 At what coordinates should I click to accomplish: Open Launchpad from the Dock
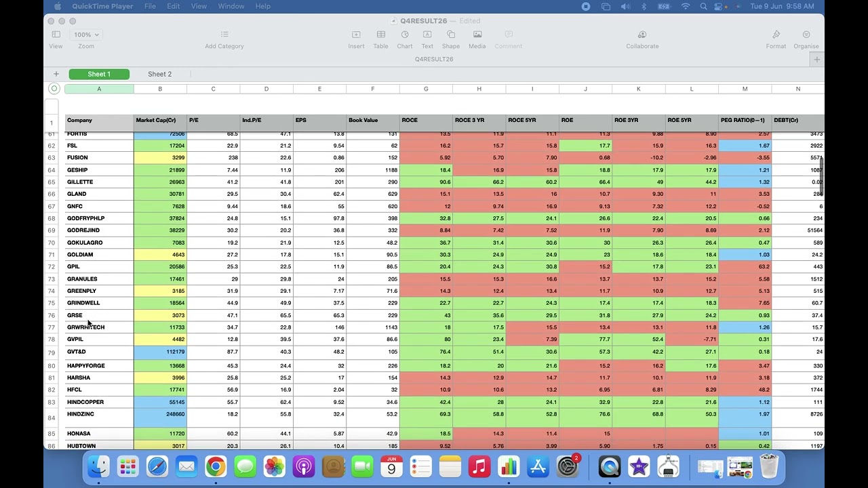[x=128, y=466]
